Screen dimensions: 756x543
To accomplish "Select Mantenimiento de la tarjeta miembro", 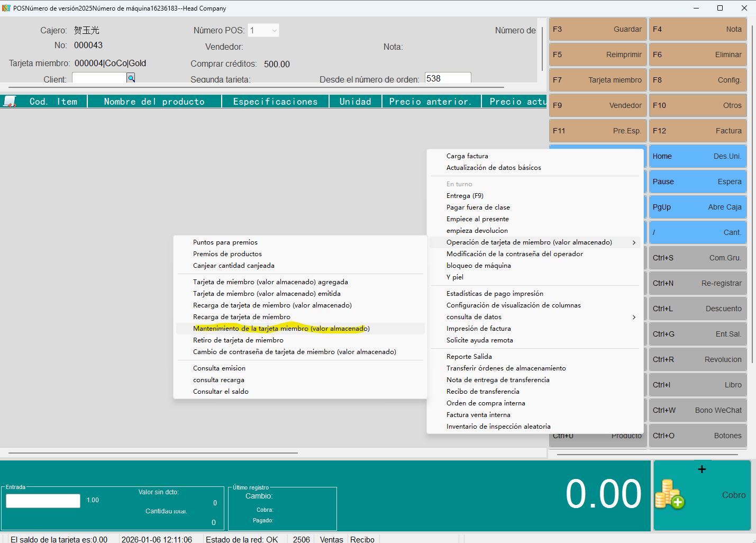I will (281, 329).
